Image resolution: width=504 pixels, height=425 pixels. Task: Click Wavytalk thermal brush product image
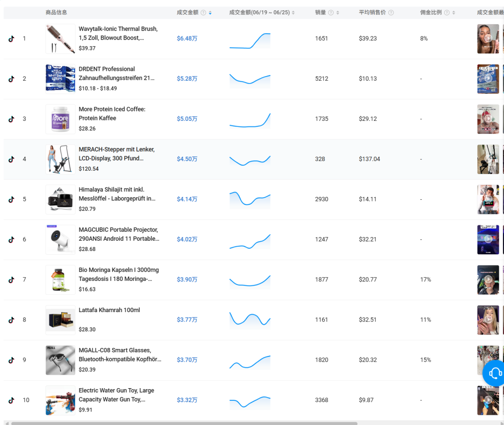point(60,39)
